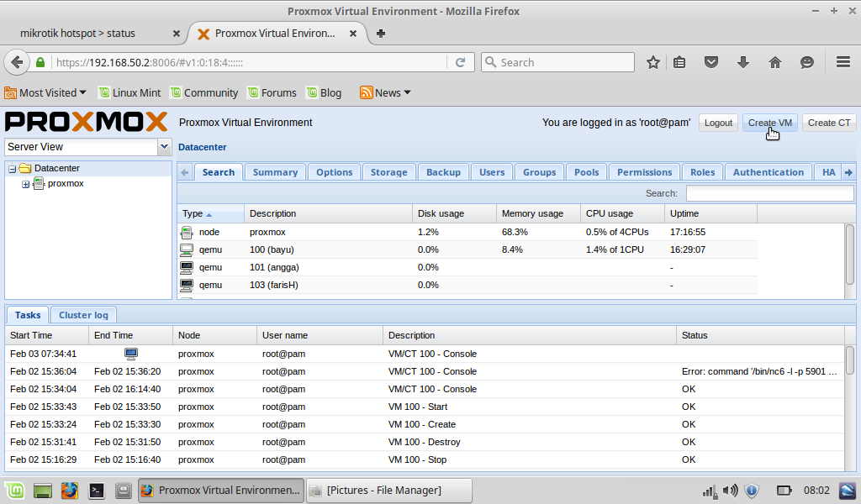
Task: Open the file manager launcher in the taskbar
Action: coord(124,491)
